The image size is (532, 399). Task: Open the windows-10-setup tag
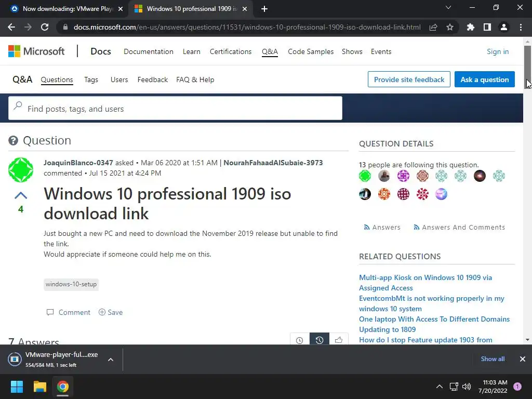(x=71, y=284)
